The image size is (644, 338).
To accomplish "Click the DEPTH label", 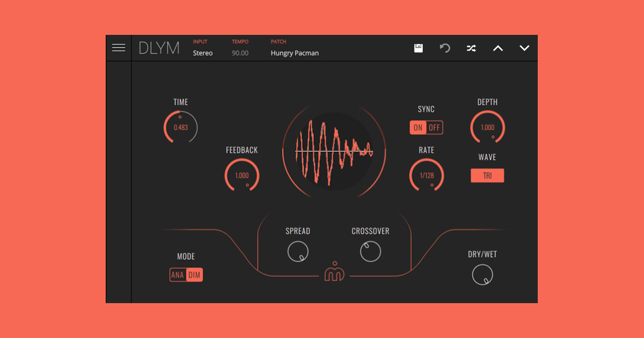I will pyautogui.click(x=487, y=102).
